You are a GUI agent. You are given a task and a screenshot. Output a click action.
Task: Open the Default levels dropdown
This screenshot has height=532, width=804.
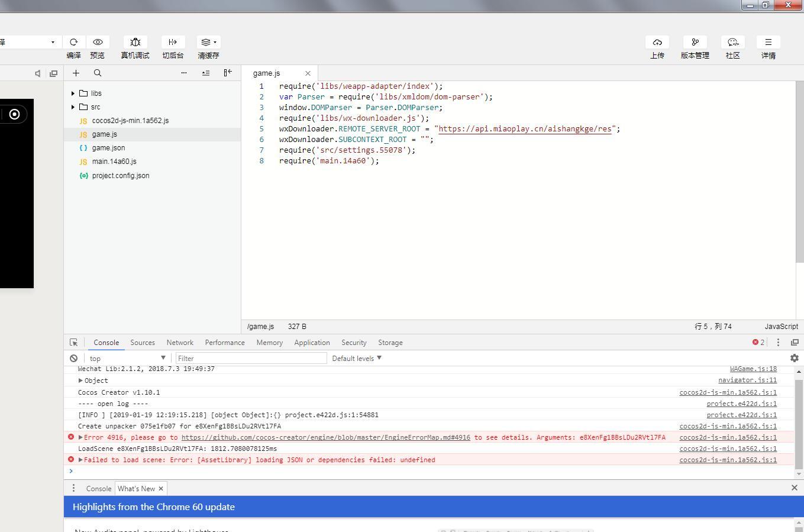click(357, 358)
